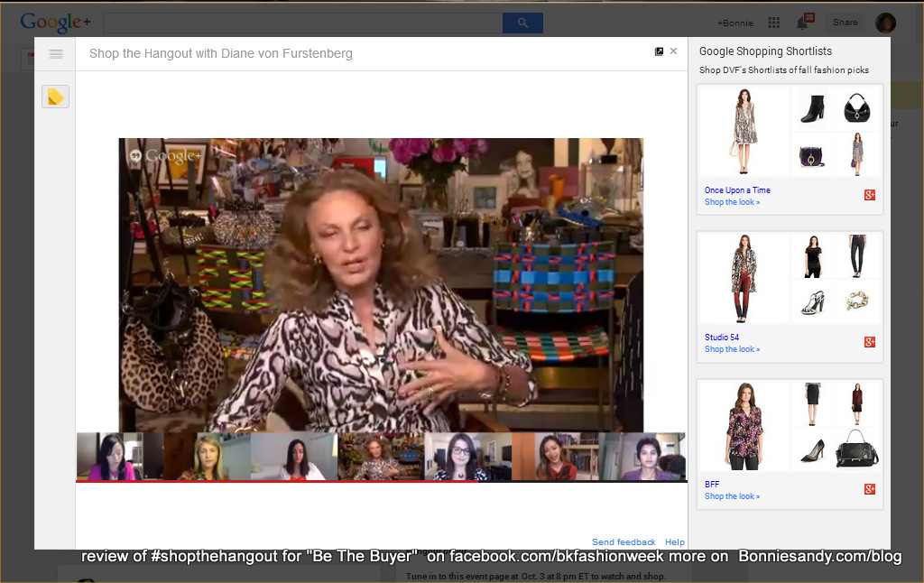Click "Shop DVF's Shortlists of fall fashion picks" text
This screenshot has height=583, width=924.
click(784, 70)
